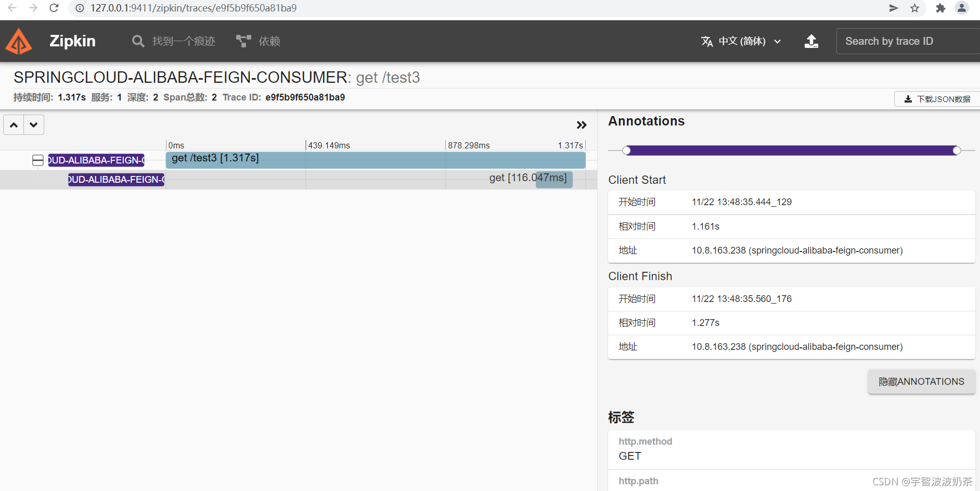
Task: Click the http.method GET tag
Action: (x=791, y=449)
